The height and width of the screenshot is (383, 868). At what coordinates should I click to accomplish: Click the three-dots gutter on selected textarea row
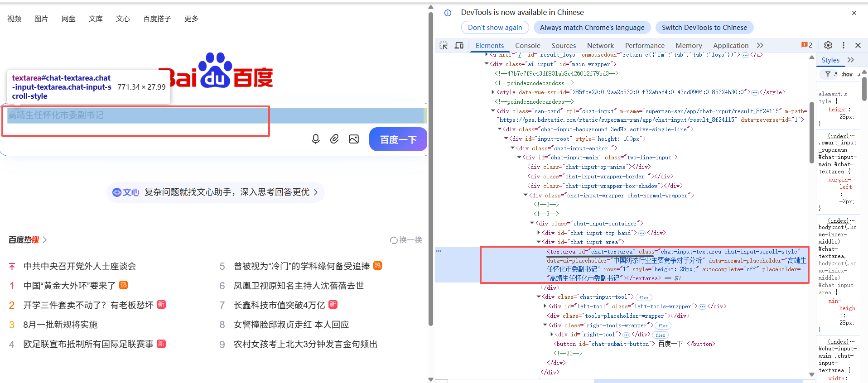point(439,251)
